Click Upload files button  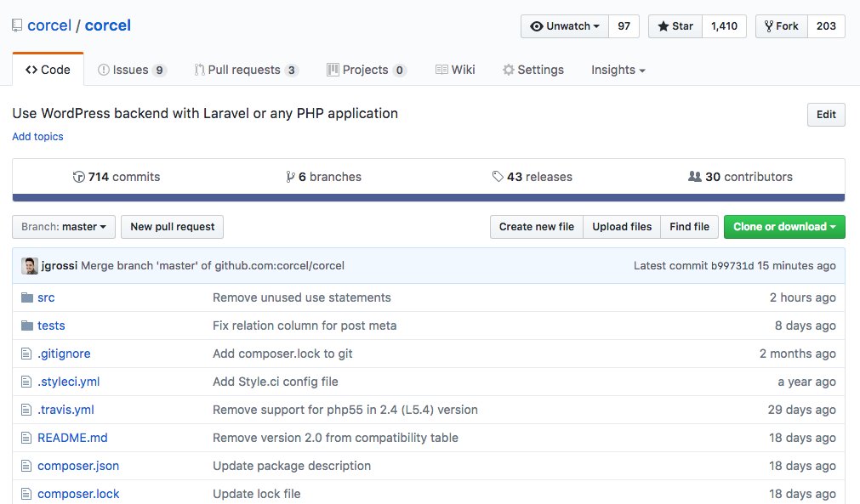pyautogui.click(x=622, y=227)
